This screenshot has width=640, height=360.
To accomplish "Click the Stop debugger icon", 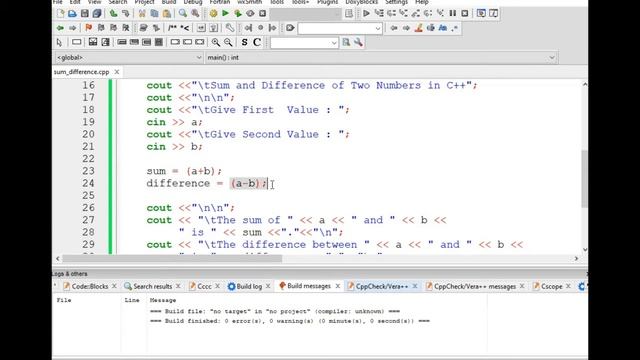I will click(x=465, y=13).
